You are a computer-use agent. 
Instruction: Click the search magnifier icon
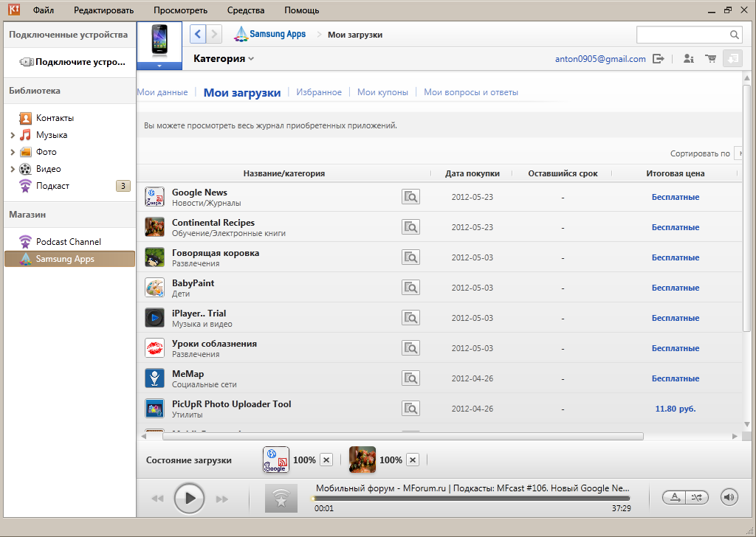click(734, 35)
